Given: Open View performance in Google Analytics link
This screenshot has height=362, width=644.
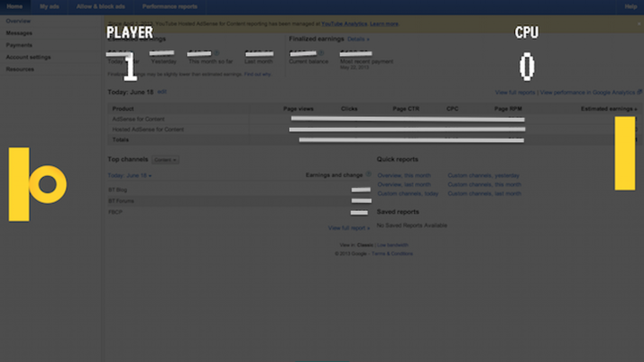Looking at the screenshot, I should (x=588, y=92).
